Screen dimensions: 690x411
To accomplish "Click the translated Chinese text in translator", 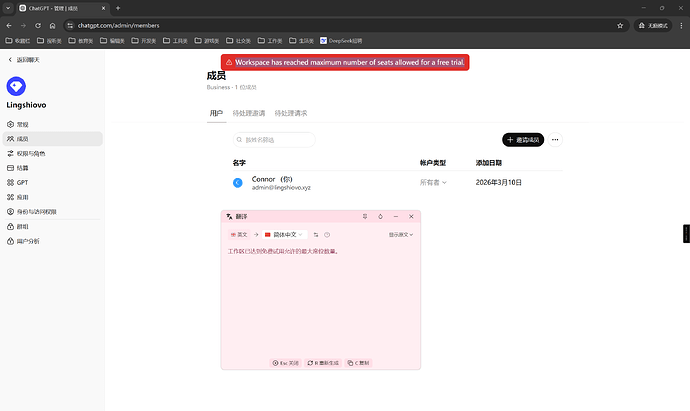I will pos(283,252).
